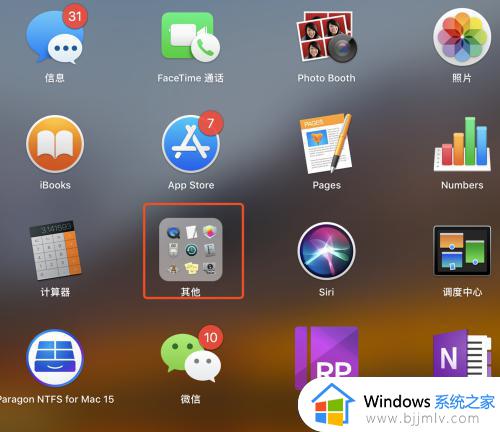Click the Pages label text
Image resolution: width=500 pixels, height=432 pixels.
coord(327,185)
